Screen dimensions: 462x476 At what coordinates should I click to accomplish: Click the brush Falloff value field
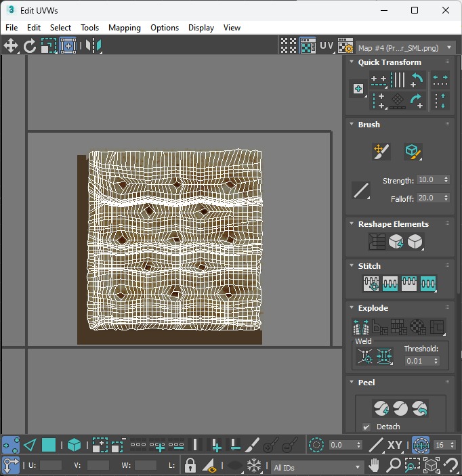429,198
